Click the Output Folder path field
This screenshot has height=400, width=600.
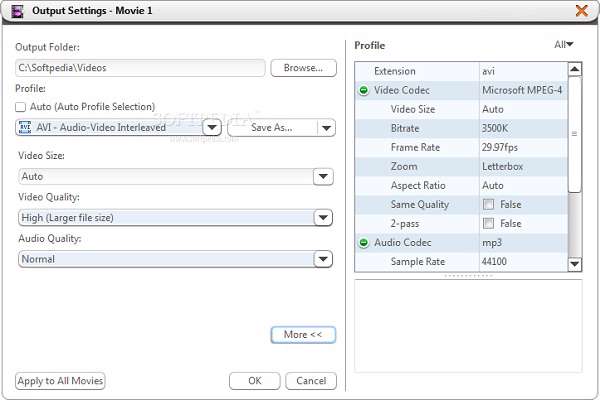[x=140, y=68]
